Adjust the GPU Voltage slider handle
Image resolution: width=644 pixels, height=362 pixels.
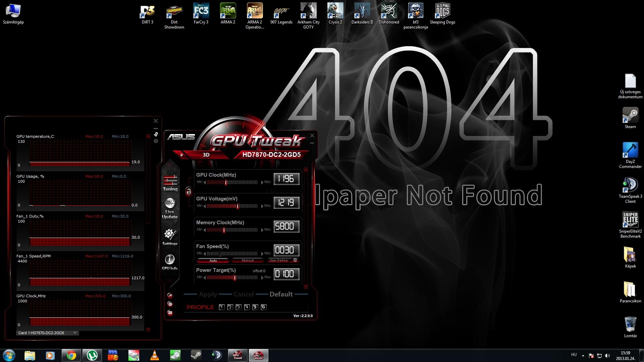click(x=237, y=206)
